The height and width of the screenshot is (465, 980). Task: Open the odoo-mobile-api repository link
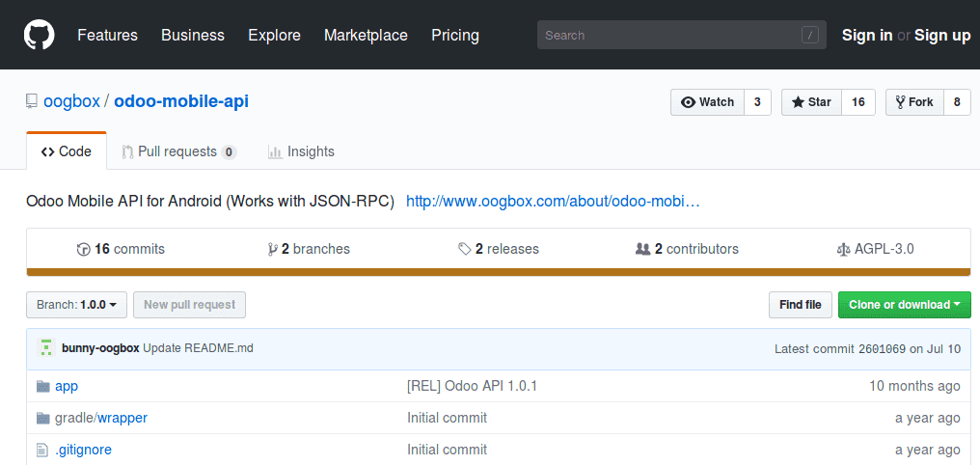pos(181,101)
